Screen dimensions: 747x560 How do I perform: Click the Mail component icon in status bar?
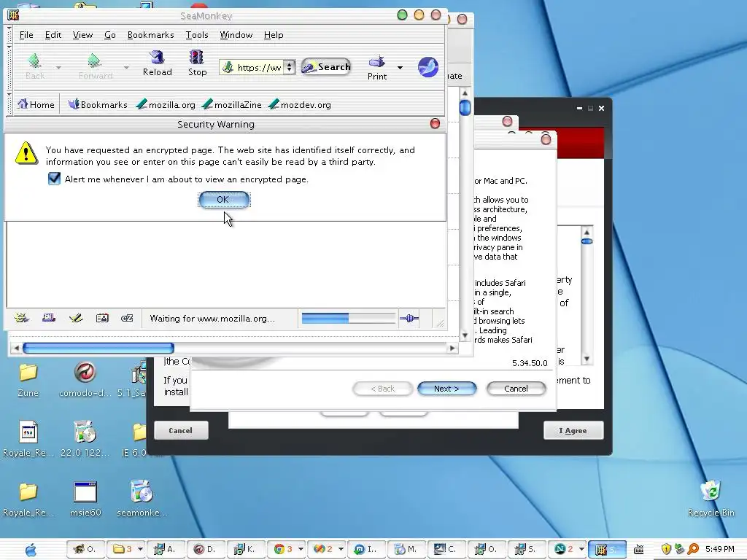coord(49,318)
